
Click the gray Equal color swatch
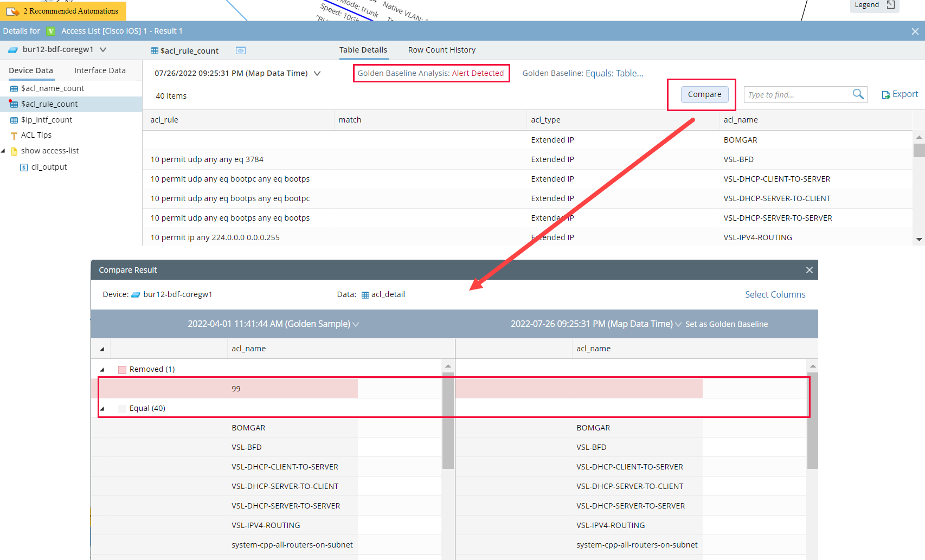tap(122, 409)
